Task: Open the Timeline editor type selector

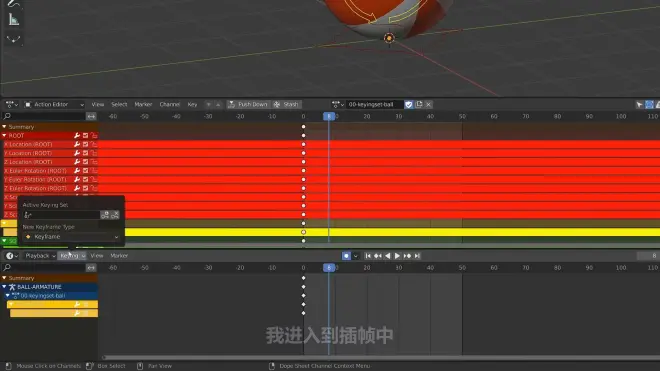Action: (x=11, y=256)
